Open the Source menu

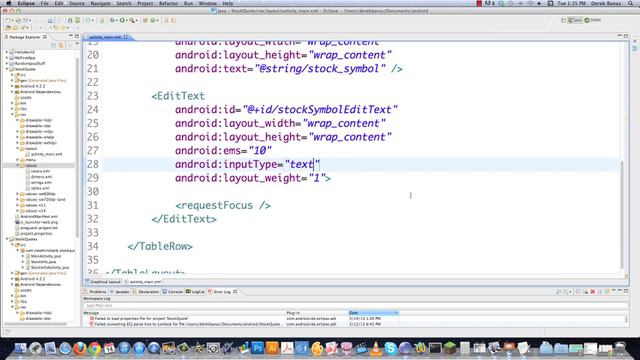(x=77, y=3)
